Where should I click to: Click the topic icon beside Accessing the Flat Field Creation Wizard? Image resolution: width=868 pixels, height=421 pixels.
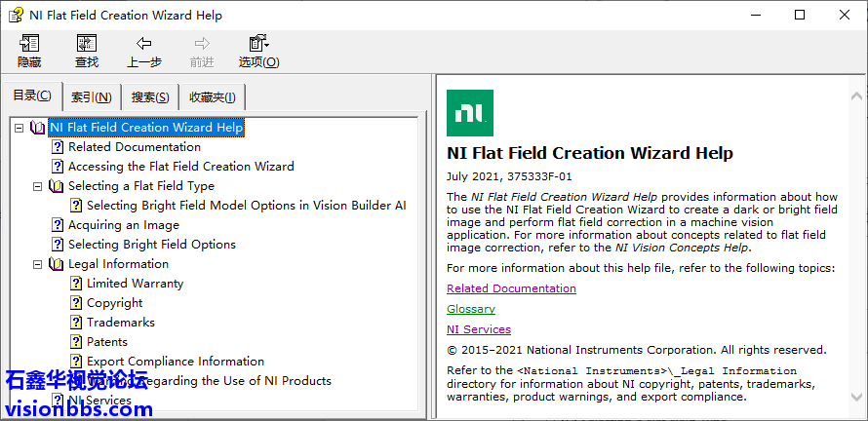click(58, 167)
